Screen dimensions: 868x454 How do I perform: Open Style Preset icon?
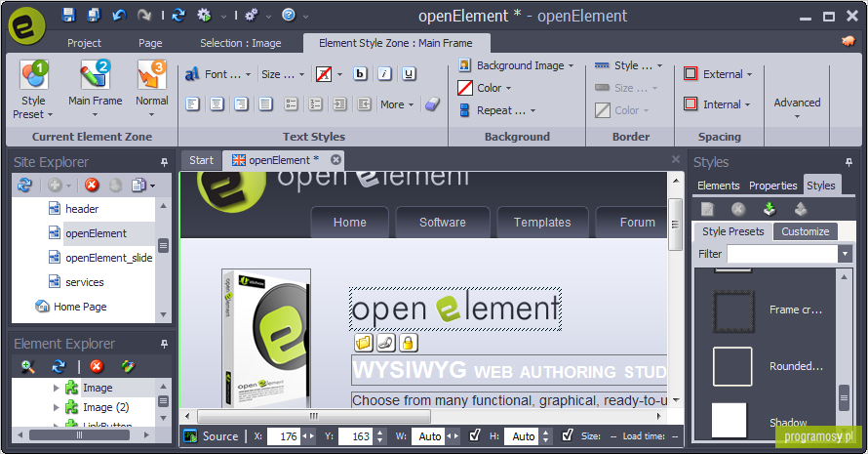[x=34, y=75]
